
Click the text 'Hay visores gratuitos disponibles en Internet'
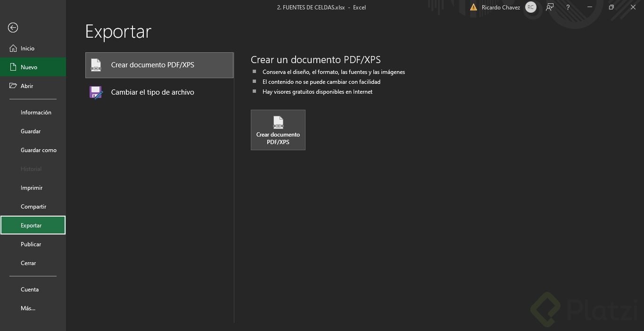(x=318, y=92)
